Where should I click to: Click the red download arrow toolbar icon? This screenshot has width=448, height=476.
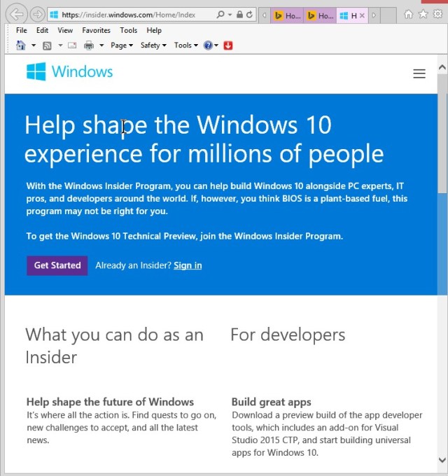pyautogui.click(x=228, y=45)
